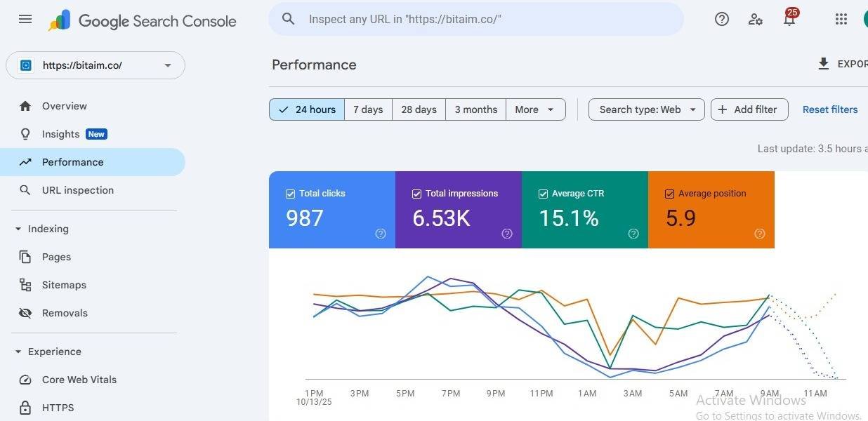Open the notifications bell with 25 alerts
This screenshot has height=421, width=868.
click(x=790, y=18)
